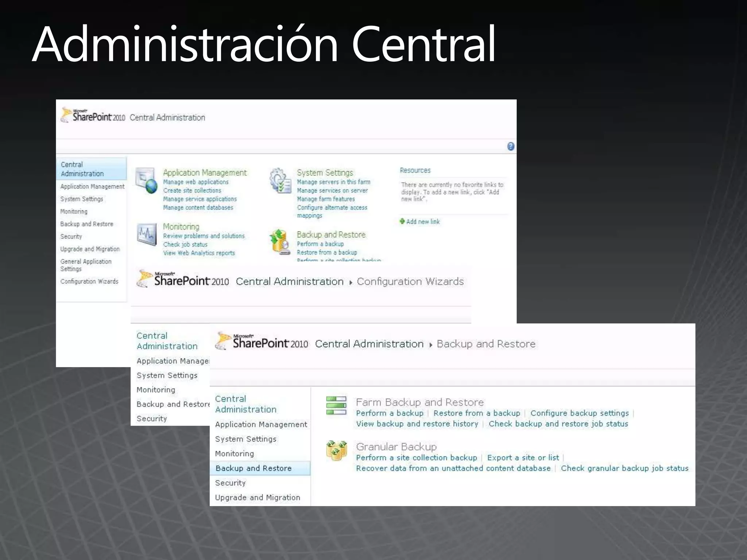The width and height of the screenshot is (747, 560).
Task: Click the Backup and Restore icon
Action: coord(280,241)
